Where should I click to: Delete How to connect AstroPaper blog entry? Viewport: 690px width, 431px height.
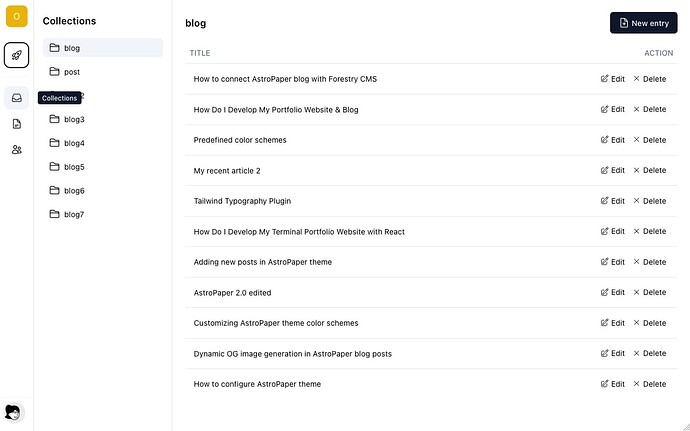(650, 79)
